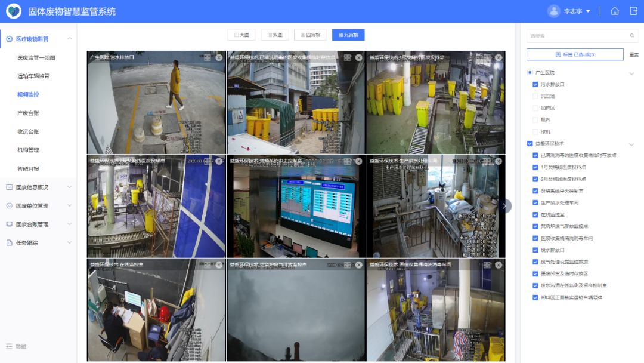Screen dimensions: 644x363
Task: Fullscreen the 污水排放口 camera feed
Action: pos(207,58)
